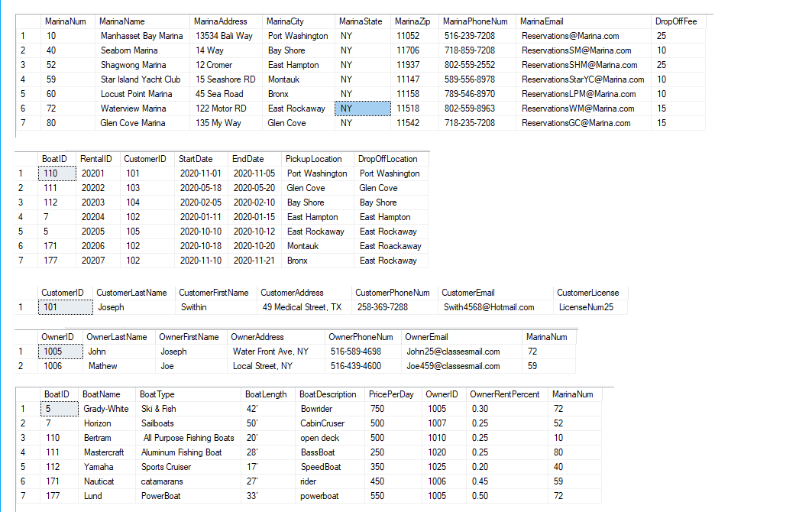Viewport: 812px width, 512px height.
Task: Select BoatID 5 cell in boat grid
Action: pos(60,409)
